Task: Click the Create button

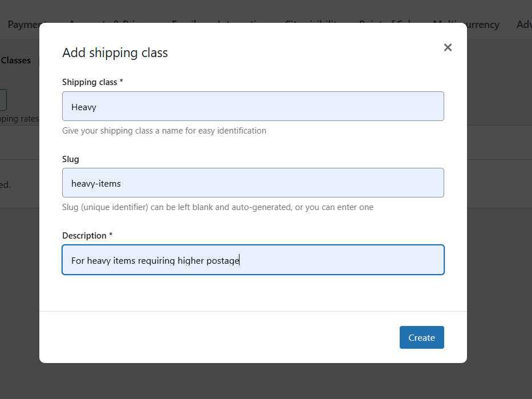Action: (421, 337)
